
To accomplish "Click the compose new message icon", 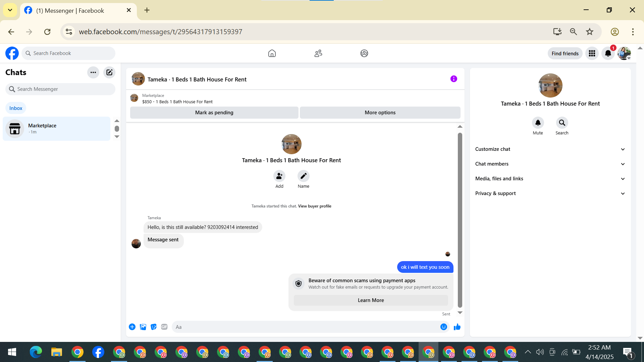I will click(x=109, y=72).
